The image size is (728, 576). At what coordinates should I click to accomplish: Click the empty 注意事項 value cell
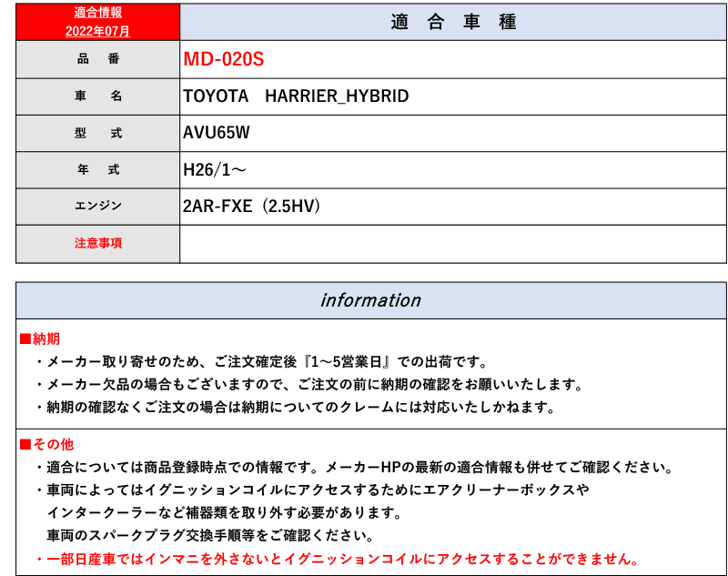point(453,244)
